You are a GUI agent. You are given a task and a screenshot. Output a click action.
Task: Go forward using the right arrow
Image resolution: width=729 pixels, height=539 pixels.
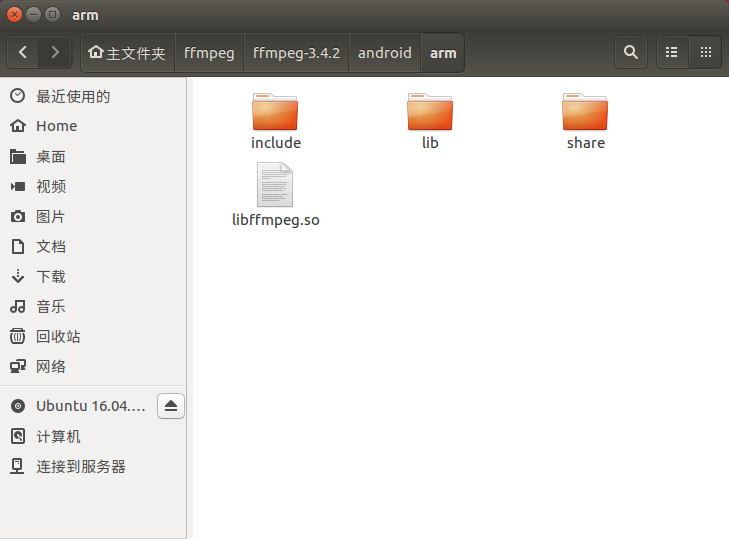click(x=55, y=52)
